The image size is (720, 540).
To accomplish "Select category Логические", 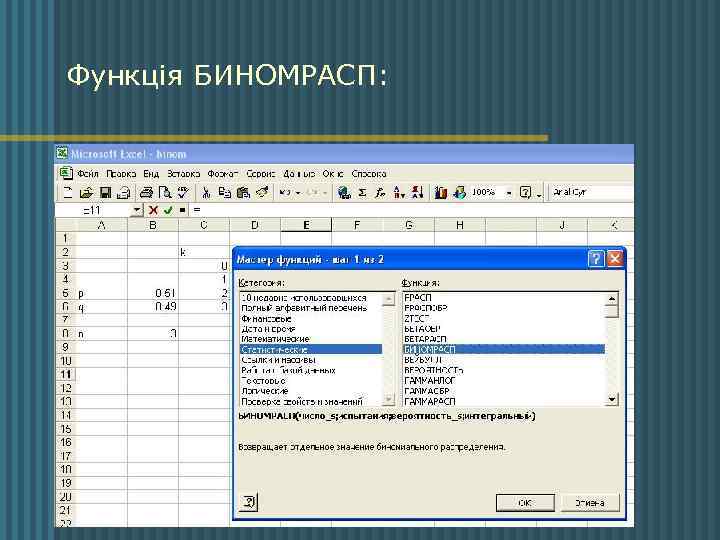I will pos(310,391).
